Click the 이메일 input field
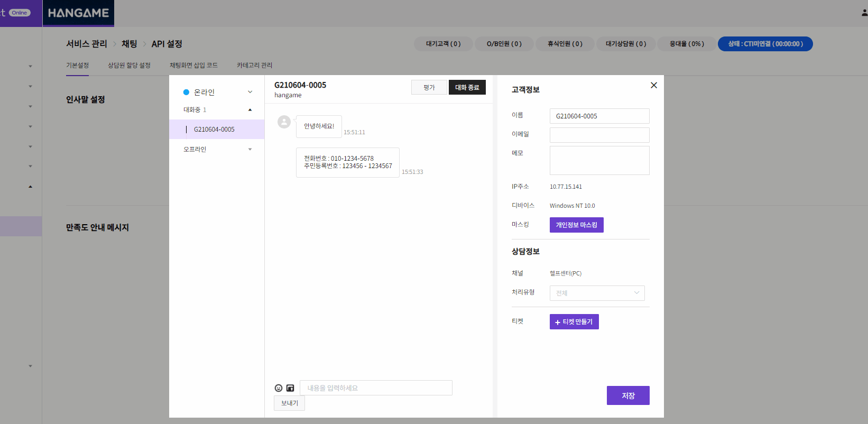Image resolution: width=868 pixels, height=424 pixels. pos(599,135)
